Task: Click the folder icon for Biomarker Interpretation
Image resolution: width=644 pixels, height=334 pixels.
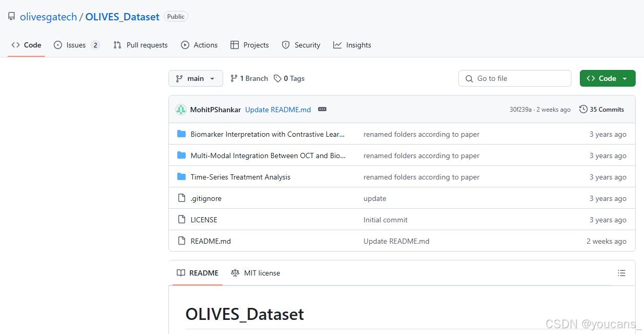Action: tap(181, 134)
